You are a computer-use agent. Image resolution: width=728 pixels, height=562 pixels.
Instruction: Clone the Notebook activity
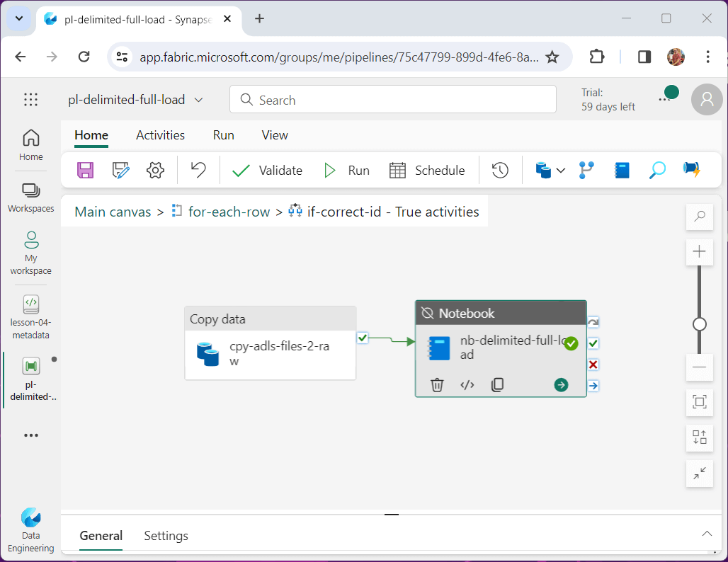pos(497,385)
